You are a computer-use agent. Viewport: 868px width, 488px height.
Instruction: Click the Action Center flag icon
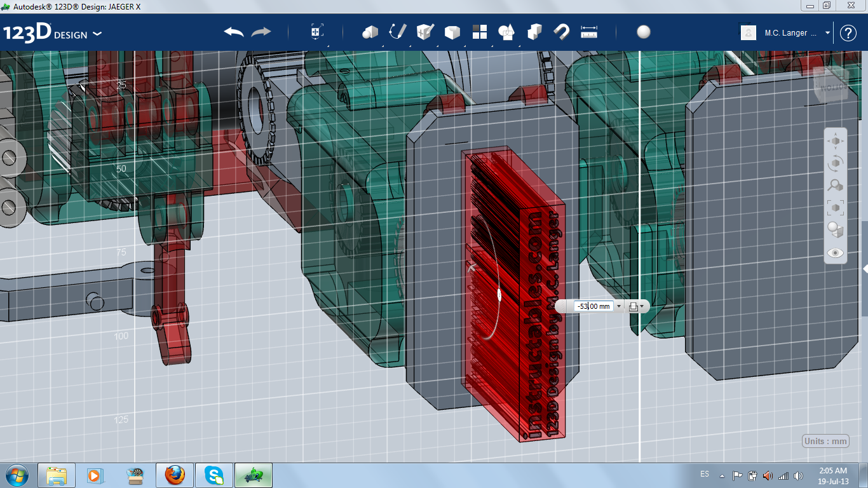[x=737, y=475]
